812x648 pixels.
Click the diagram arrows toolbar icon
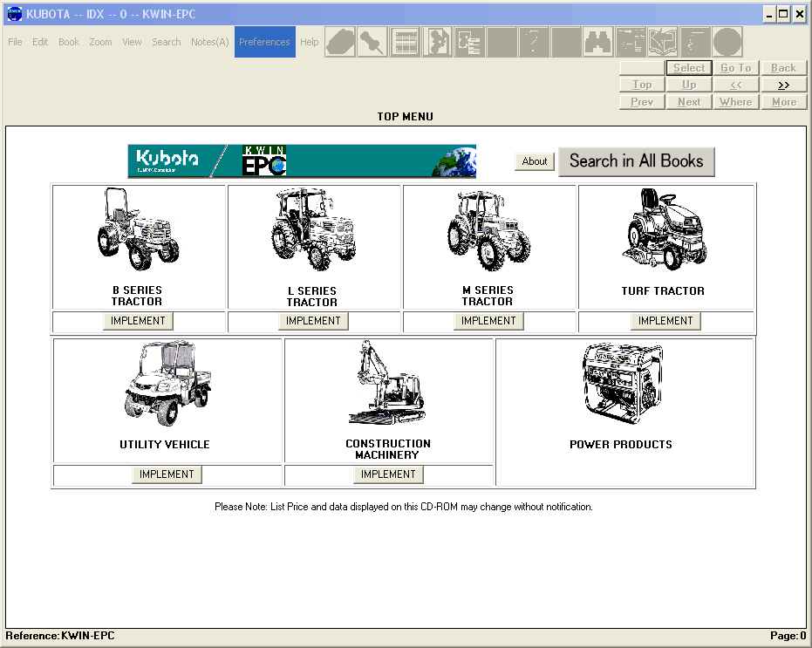[x=631, y=42]
